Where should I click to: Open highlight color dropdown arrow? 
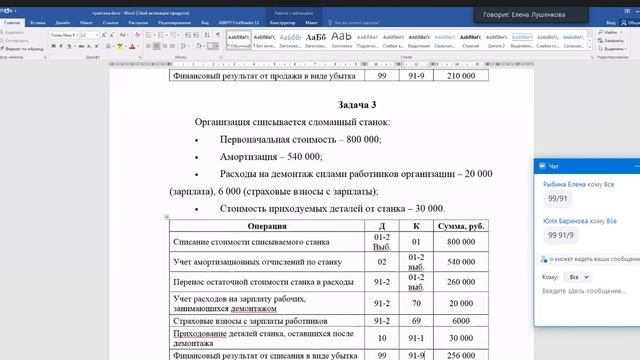tap(125, 46)
